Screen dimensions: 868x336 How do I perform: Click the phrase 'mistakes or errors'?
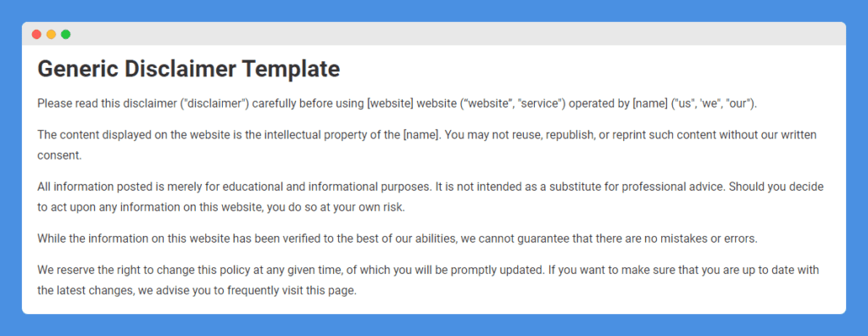point(717,239)
